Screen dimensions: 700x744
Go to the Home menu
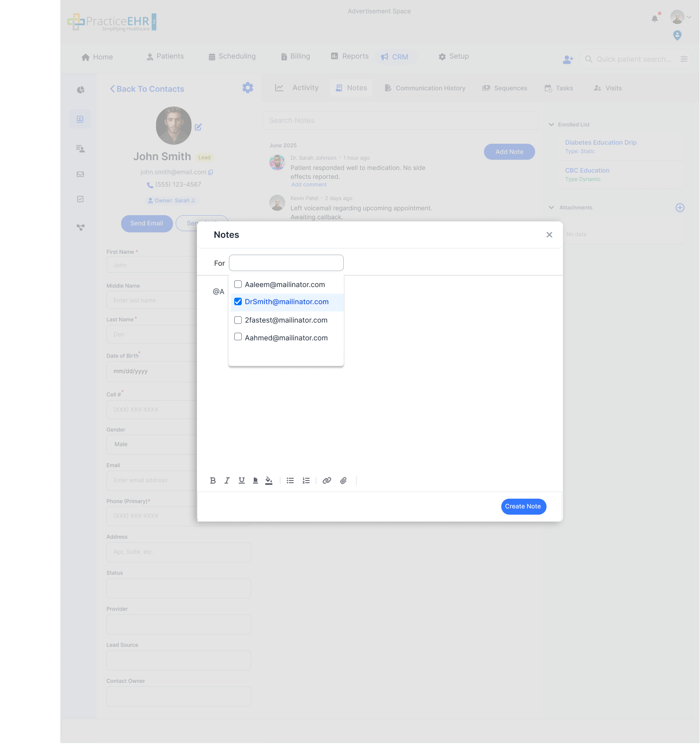[97, 57]
